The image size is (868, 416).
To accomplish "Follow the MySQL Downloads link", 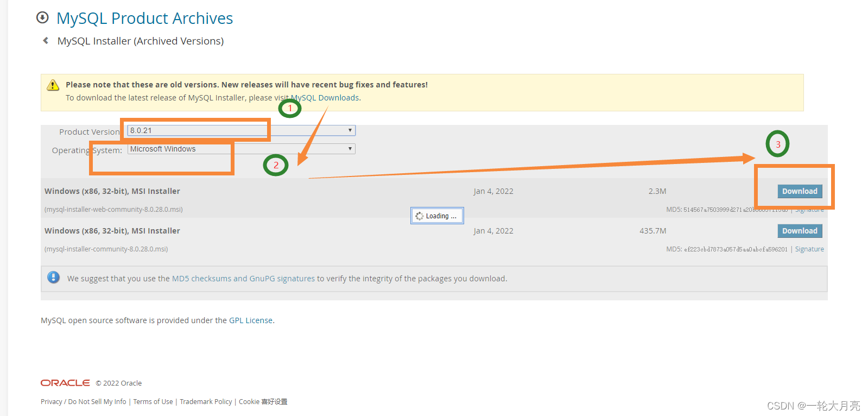I will [x=325, y=98].
